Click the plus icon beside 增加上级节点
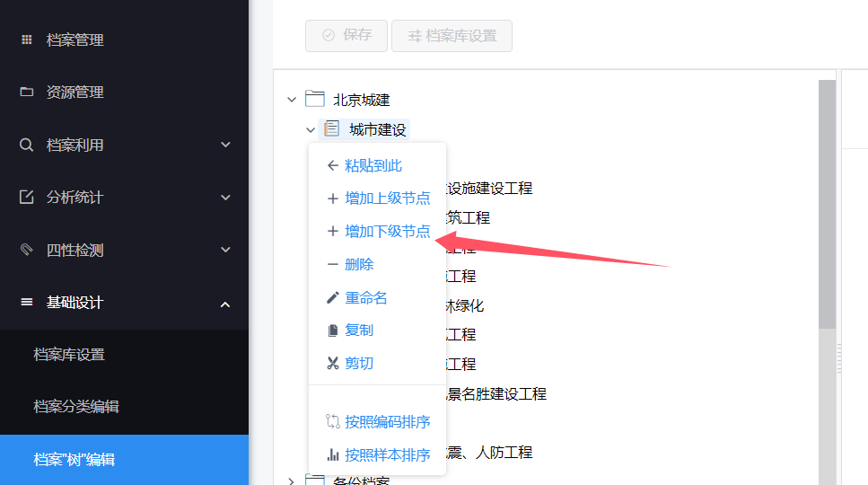868x485 pixels. point(333,198)
